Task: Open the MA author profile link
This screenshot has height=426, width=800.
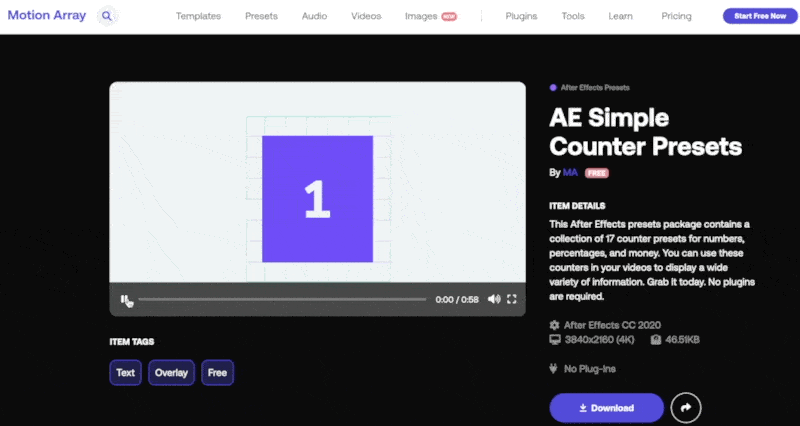Action: coord(570,172)
